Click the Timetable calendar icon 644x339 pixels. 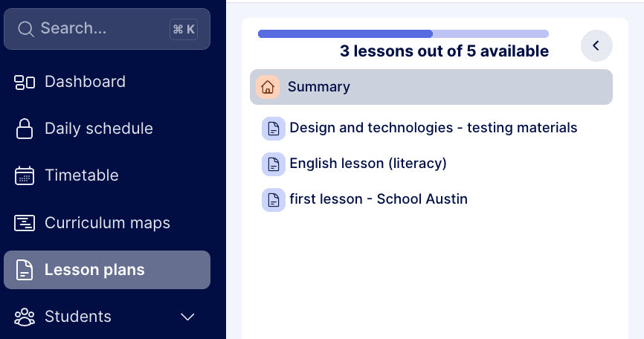click(25, 175)
